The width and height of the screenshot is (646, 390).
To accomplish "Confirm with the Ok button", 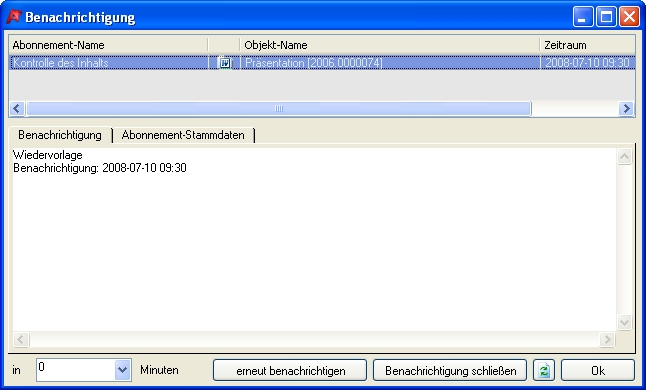I will coord(598,370).
